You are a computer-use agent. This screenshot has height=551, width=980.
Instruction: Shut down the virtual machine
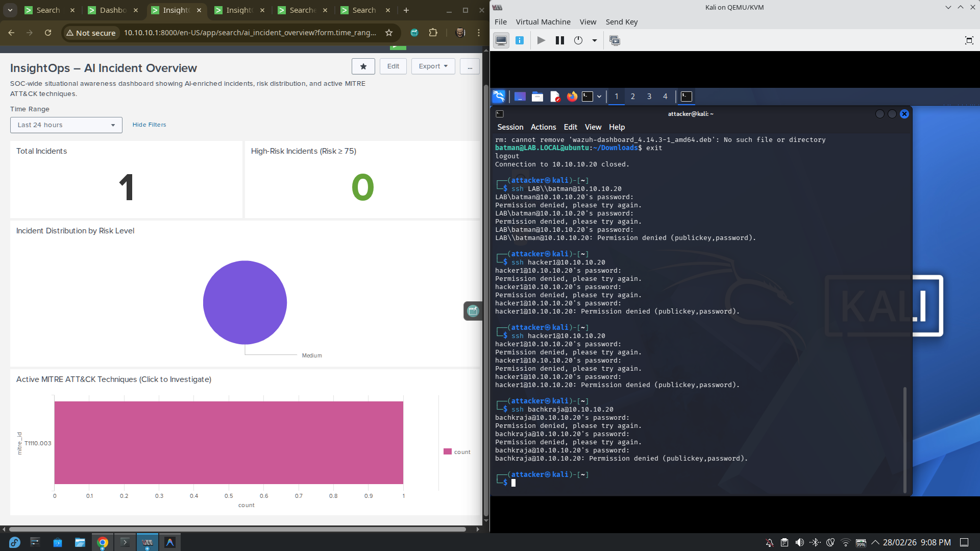tap(578, 40)
